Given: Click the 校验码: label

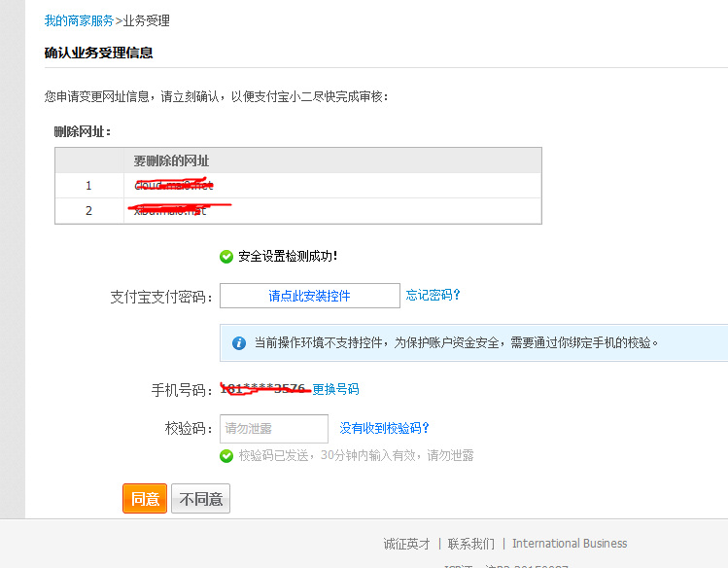Looking at the screenshot, I should (189, 428).
